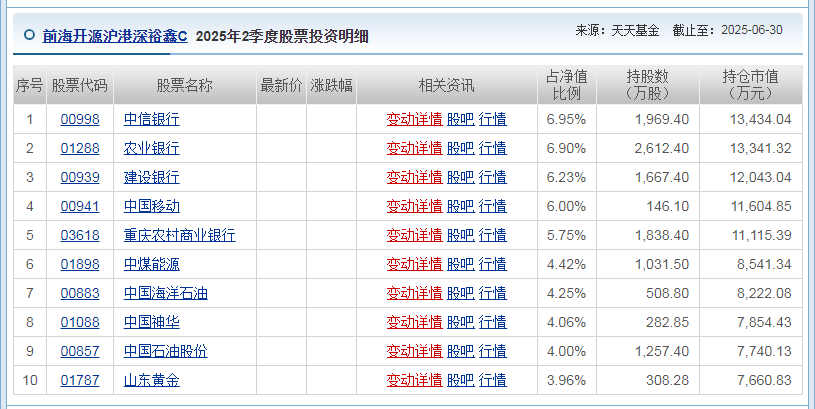
Task: Open 股吧 for 山东黄金
Action: (461, 380)
